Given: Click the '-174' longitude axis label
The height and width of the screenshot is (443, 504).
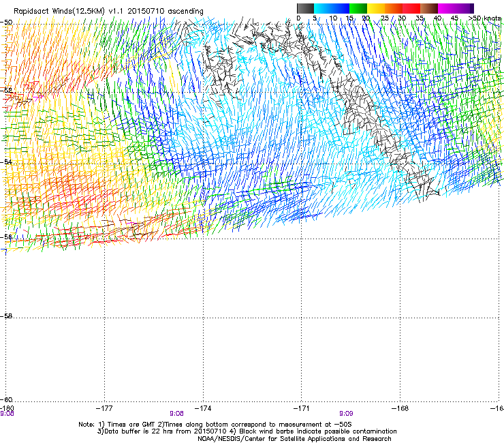Looking at the screenshot, I should [203, 408].
